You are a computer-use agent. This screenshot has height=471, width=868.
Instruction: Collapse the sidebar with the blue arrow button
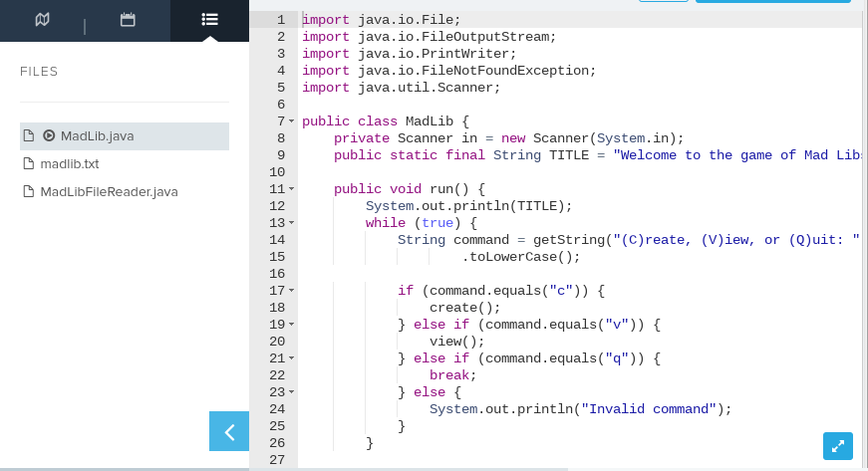[x=229, y=431]
